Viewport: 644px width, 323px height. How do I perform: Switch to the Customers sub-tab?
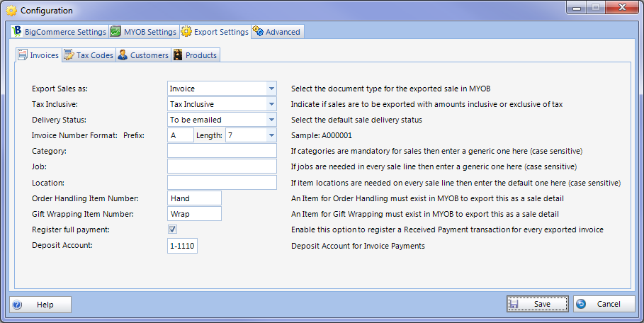pyautogui.click(x=143, y=55)
